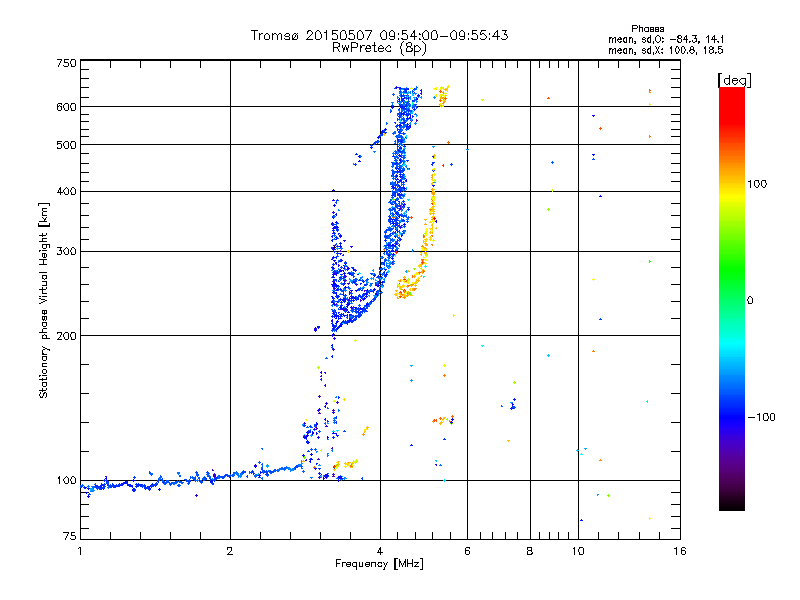Click x-axis tick label 1
The width and height of the screenshot is (800, 600).
click(x=80, y=551)
